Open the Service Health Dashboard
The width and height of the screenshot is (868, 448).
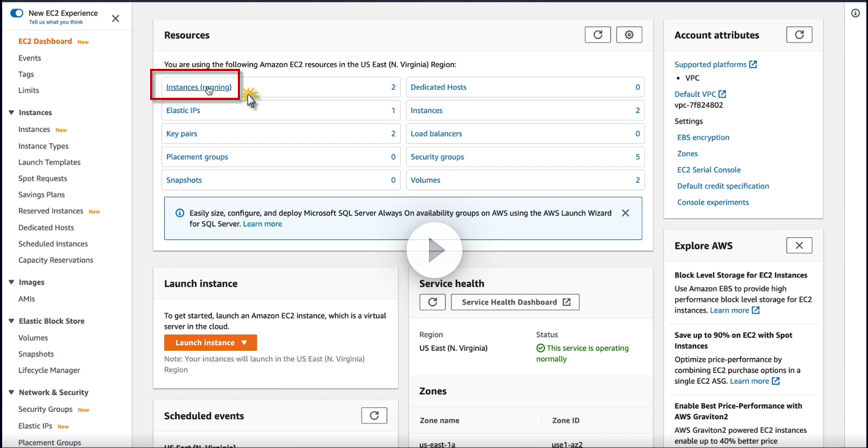[515, 302]
